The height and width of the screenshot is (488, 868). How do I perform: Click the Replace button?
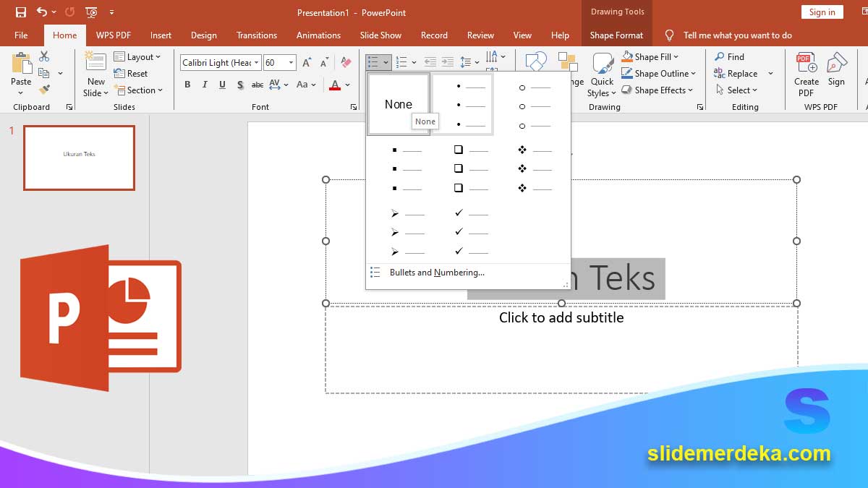tap(736, 74)
